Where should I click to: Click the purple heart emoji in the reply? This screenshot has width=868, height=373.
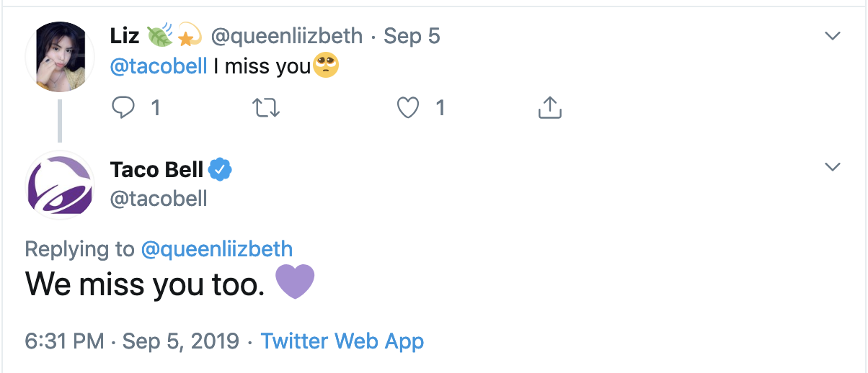pos(296,282)
